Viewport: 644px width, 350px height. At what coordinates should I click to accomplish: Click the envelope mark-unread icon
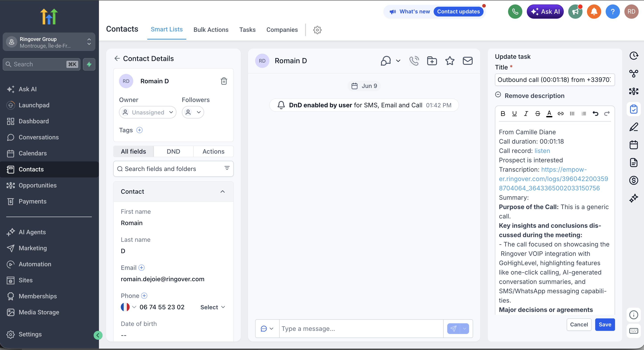tap(468, 61)
